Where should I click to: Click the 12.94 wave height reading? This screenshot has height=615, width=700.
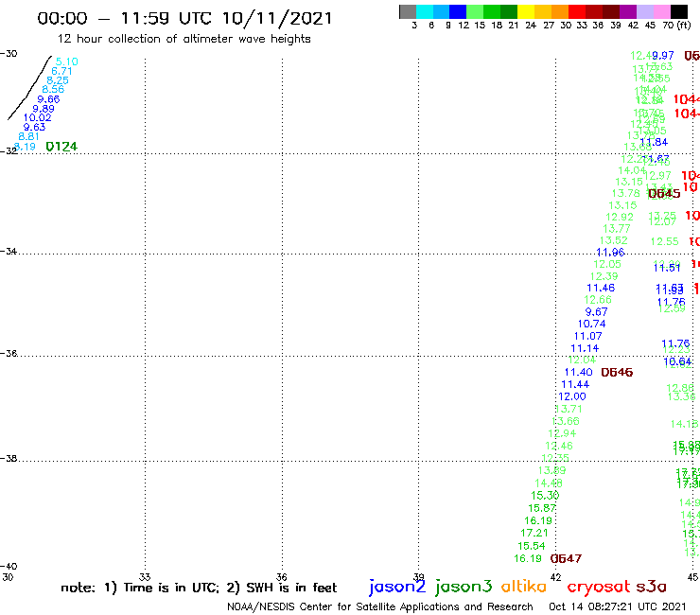[562, 433]
